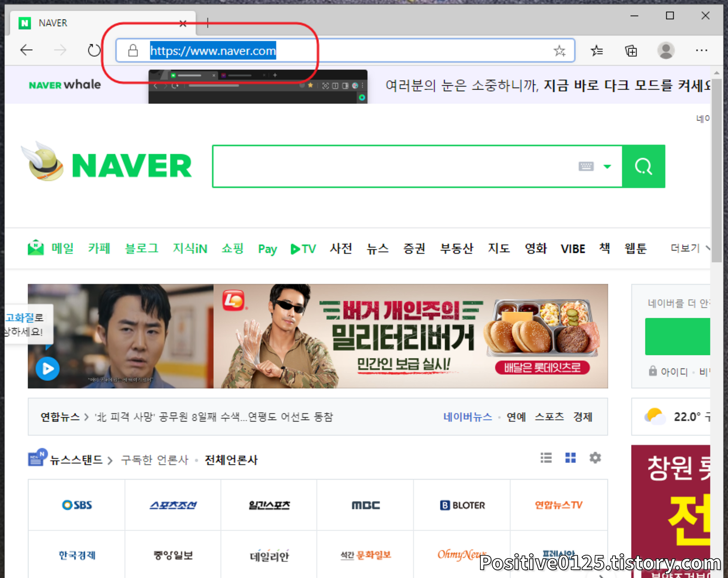Open 부동산 menu link
The height and width of the screenshot is (578, 728).
pyautogui.click(x=457, y=248)
